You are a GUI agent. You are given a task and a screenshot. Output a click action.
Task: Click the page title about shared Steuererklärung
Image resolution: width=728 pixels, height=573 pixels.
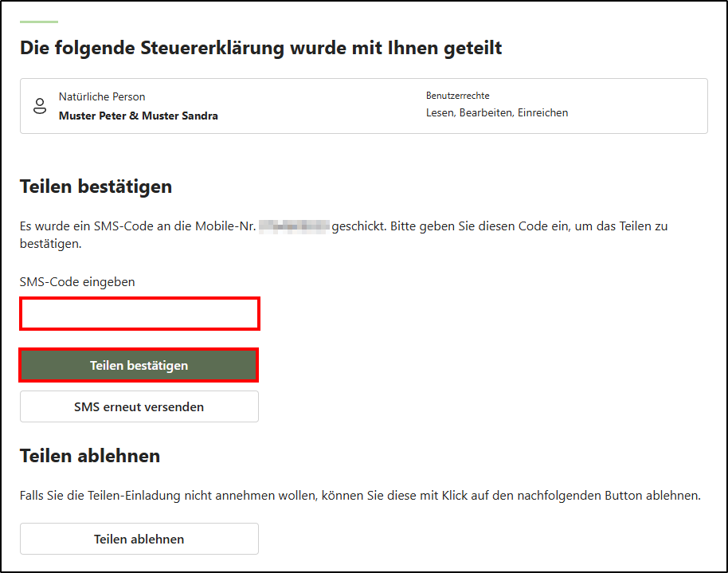pos(260,48)
